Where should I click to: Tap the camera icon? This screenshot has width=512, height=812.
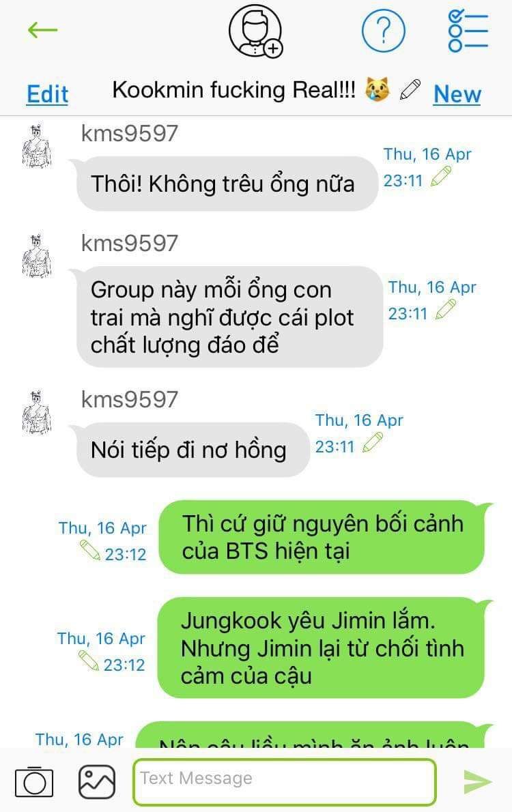[34, 781]
